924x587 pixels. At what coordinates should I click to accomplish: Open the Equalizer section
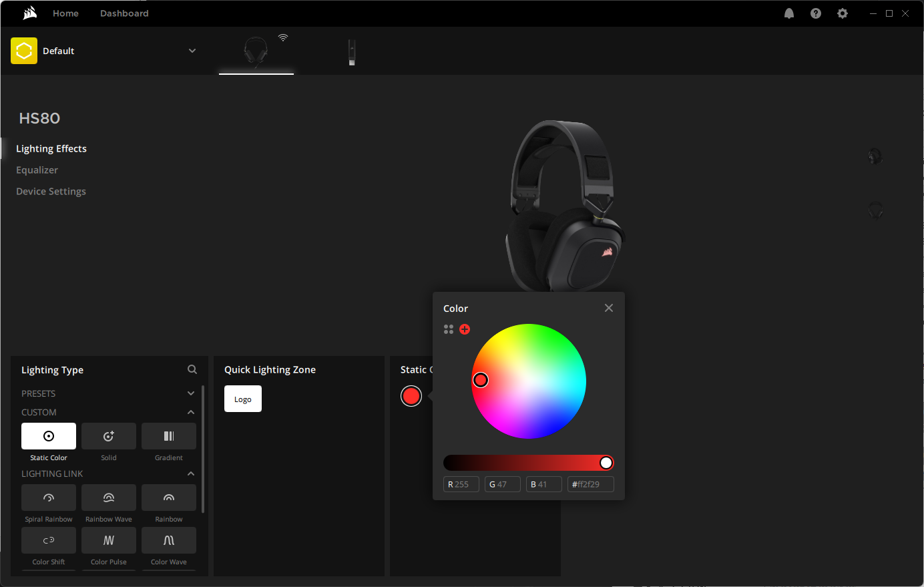click(37, 170)
